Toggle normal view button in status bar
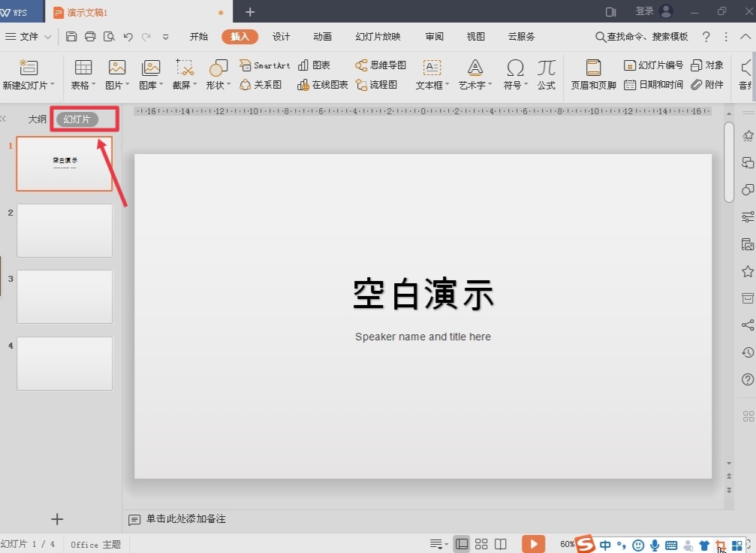756x553 pixels. pos(462,544)
